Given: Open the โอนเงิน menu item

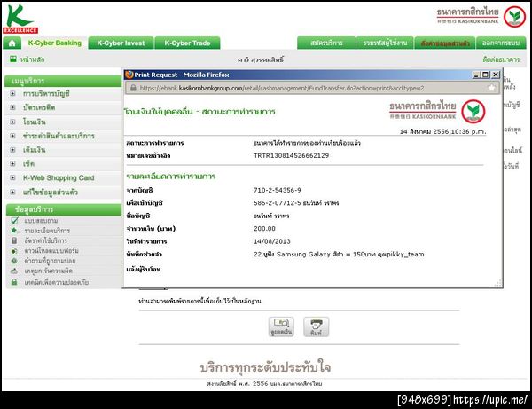Looking at the screenshot, I should 34,122.
